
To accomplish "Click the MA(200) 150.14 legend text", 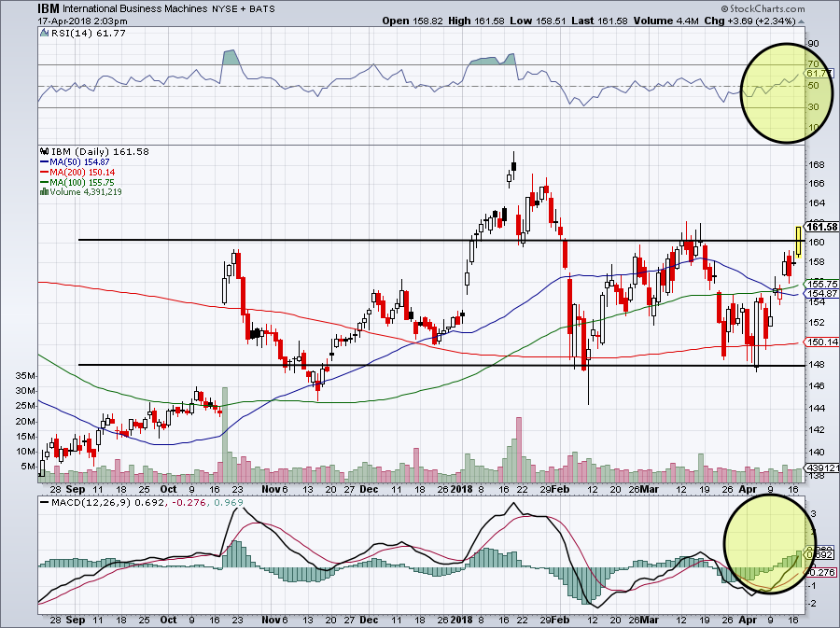I will [82, 173].
